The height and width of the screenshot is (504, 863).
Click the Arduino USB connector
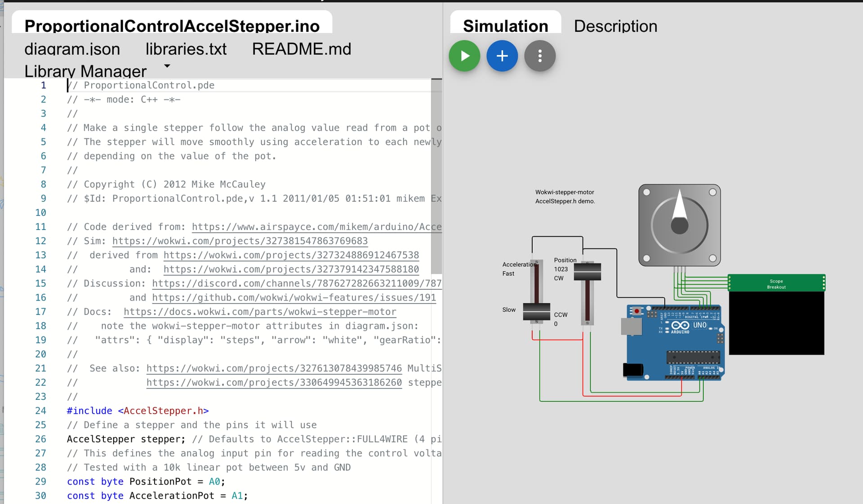tap(631, 327)
